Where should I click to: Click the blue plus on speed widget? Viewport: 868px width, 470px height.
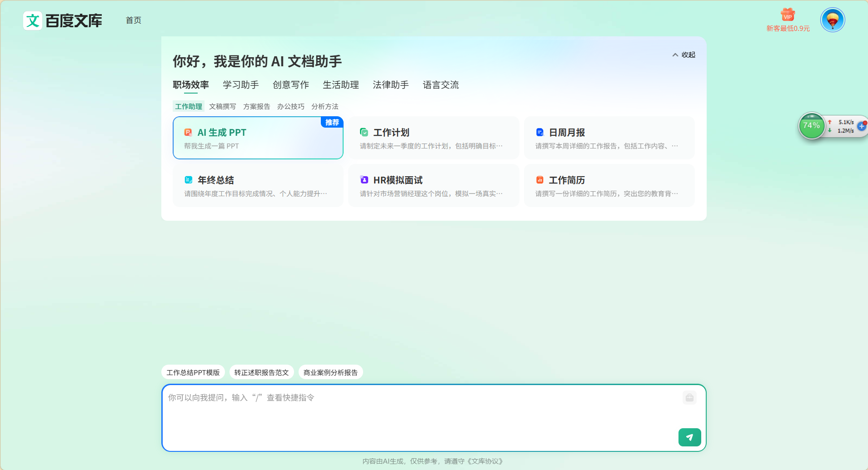point(862,126)
